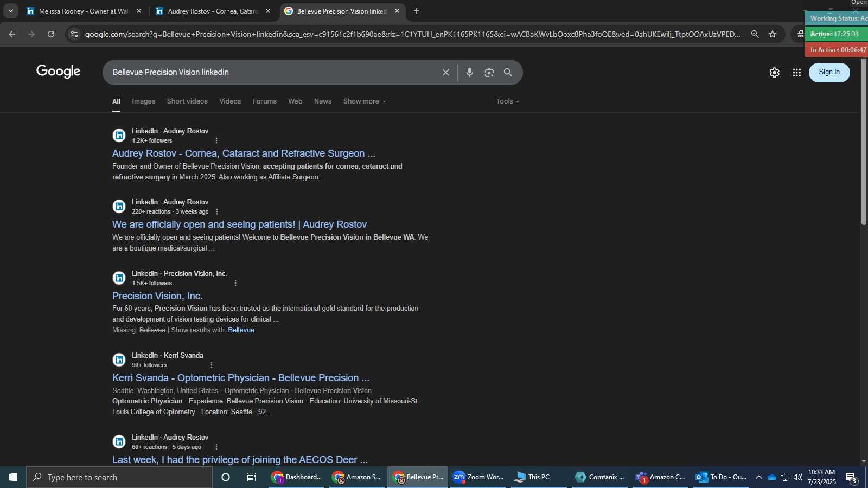The width and height of the screenshot is (868, 488).
Task: Show results with Bellevue link
Action: (241, 330)
